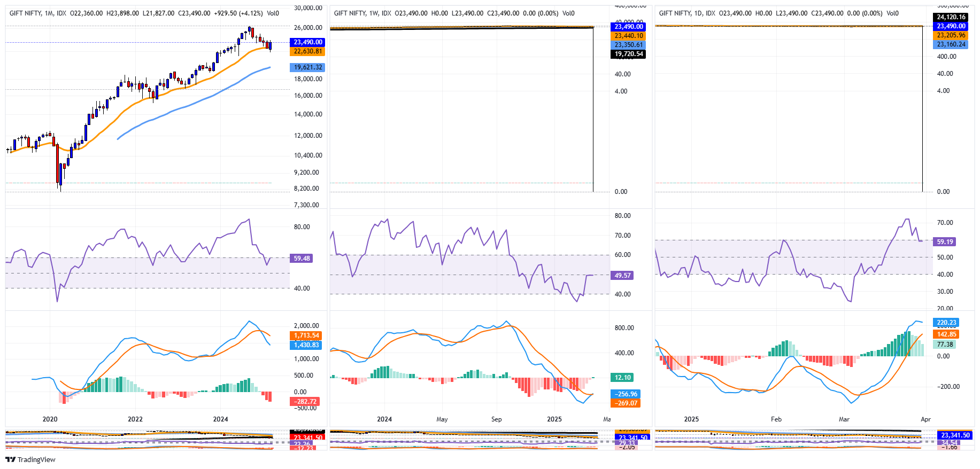Click the orange 22,630.81 moving average label

pyautogui.click(x=307, y=51)
